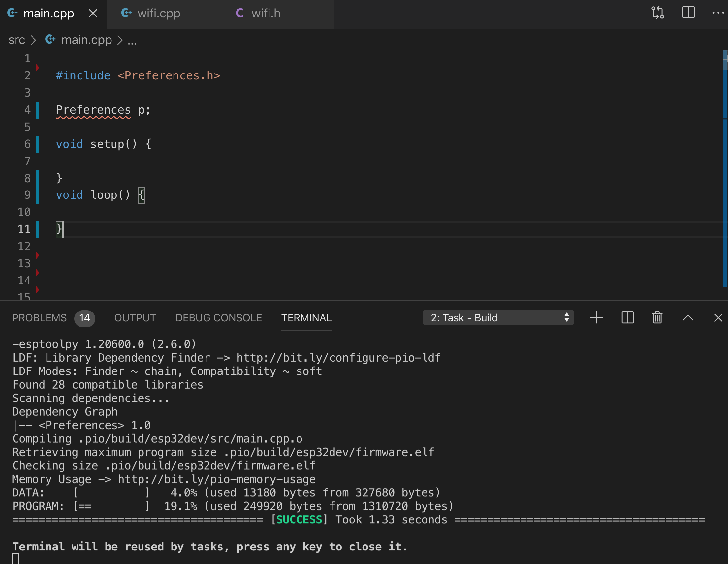The height and width of the screenshot is (564, 728).
Task: Close the main.cpp tab
Action: [93, 13]
